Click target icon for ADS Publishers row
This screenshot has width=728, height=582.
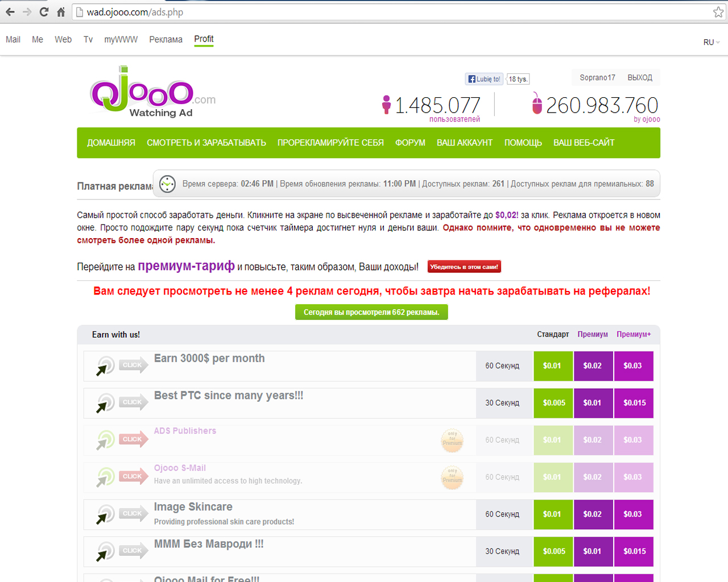click(105, 440)
